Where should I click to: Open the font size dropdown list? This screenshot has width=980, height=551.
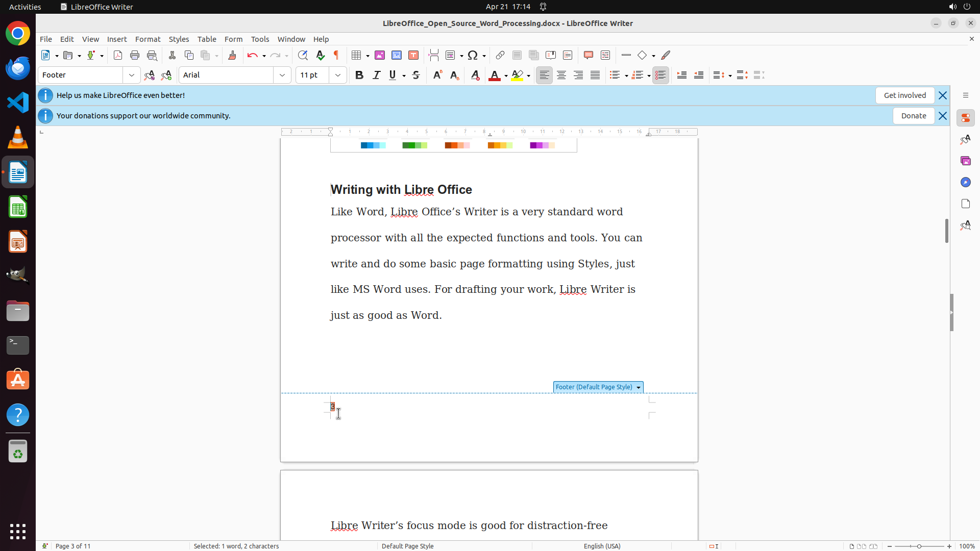338,75
